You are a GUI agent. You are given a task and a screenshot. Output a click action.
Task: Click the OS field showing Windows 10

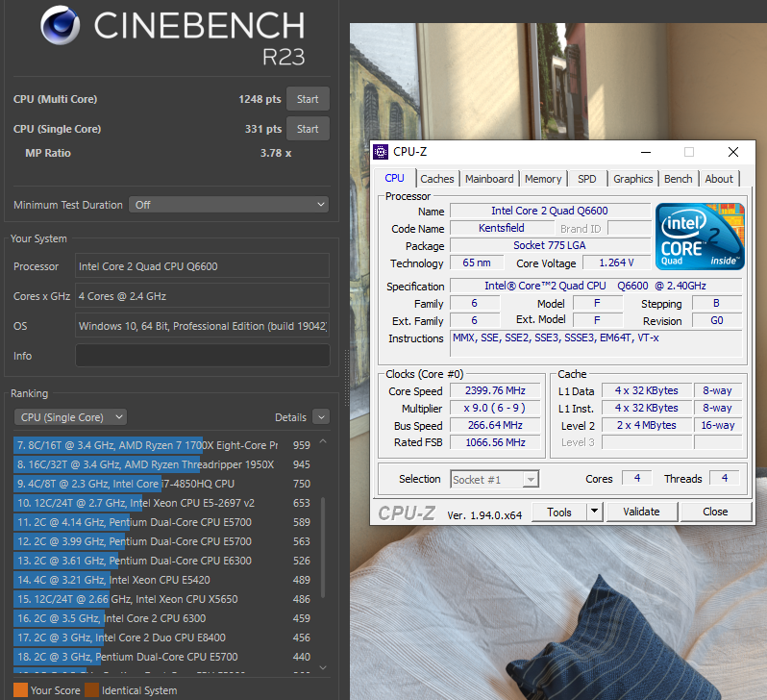203,326
